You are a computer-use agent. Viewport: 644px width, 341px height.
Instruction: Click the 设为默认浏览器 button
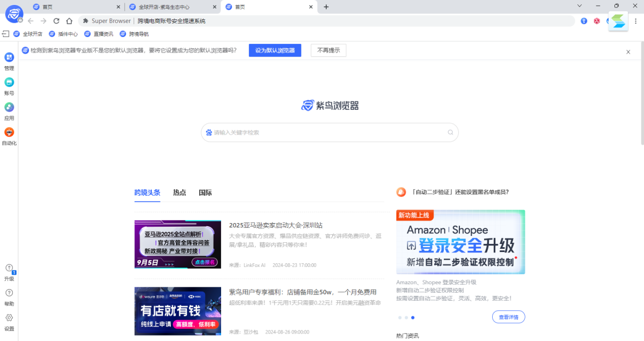click(275, 50)
